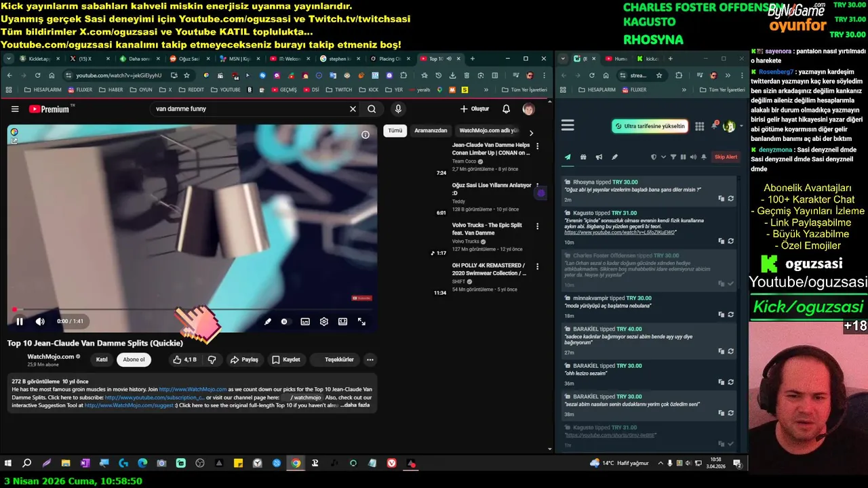Click the Katıl join button
Image resolution: width=868 pixels, height=488 pixels.
[102, 360]
